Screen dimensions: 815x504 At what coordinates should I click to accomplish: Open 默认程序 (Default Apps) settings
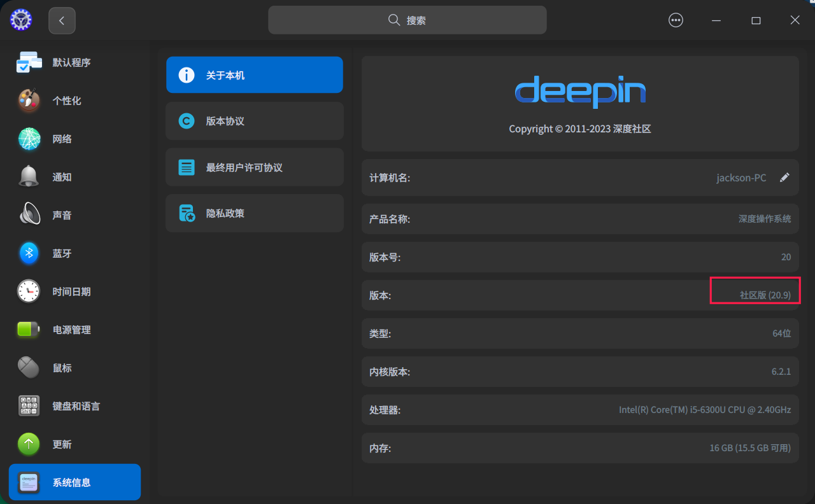coord(29,62)
